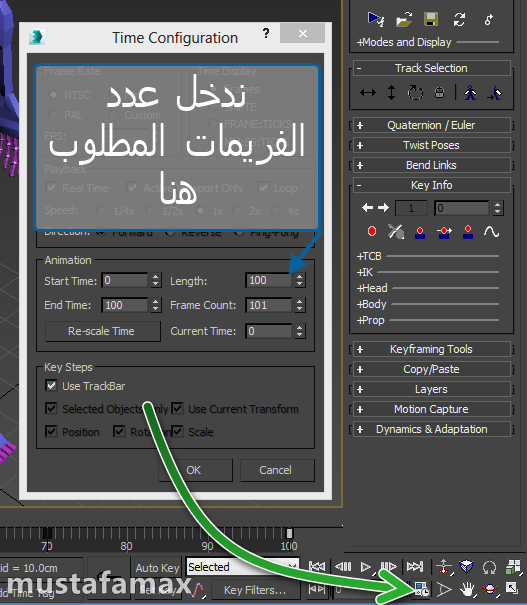Toggle Selected Objects Only checkbox
The image size is (527, 605).
(x=51, y=408)
